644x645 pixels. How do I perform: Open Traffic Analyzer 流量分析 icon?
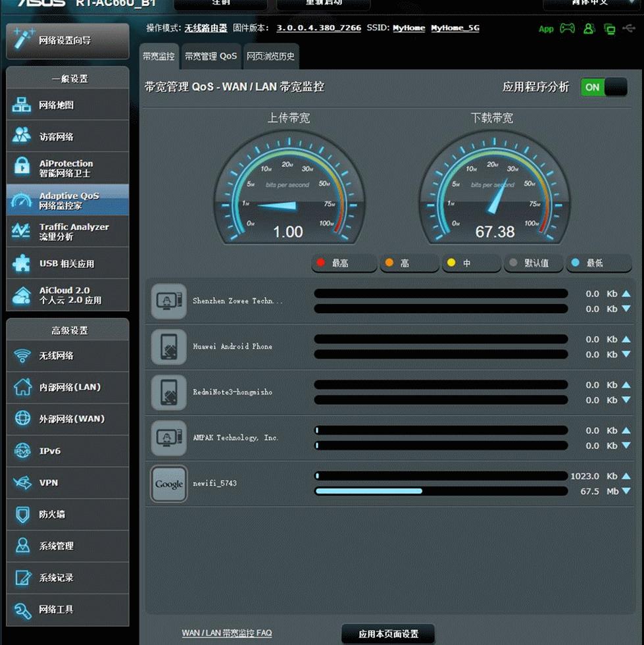pyautogui.click(x=22, y=231)
